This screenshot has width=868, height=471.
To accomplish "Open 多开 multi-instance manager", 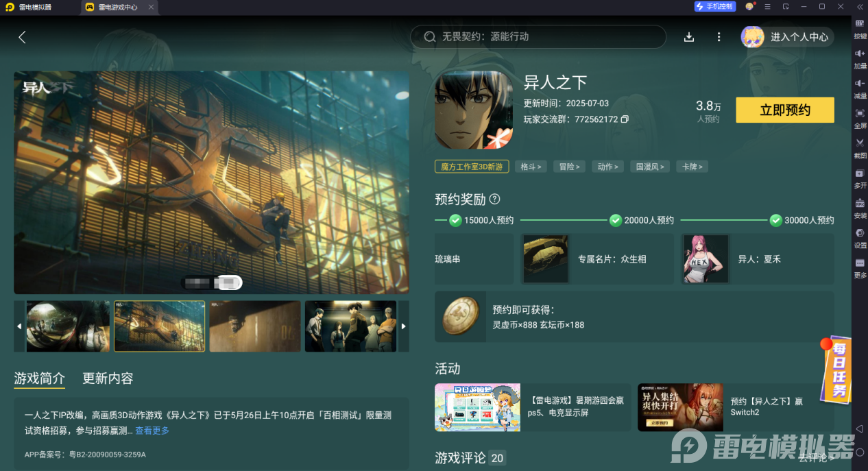I will pos(860,178).
